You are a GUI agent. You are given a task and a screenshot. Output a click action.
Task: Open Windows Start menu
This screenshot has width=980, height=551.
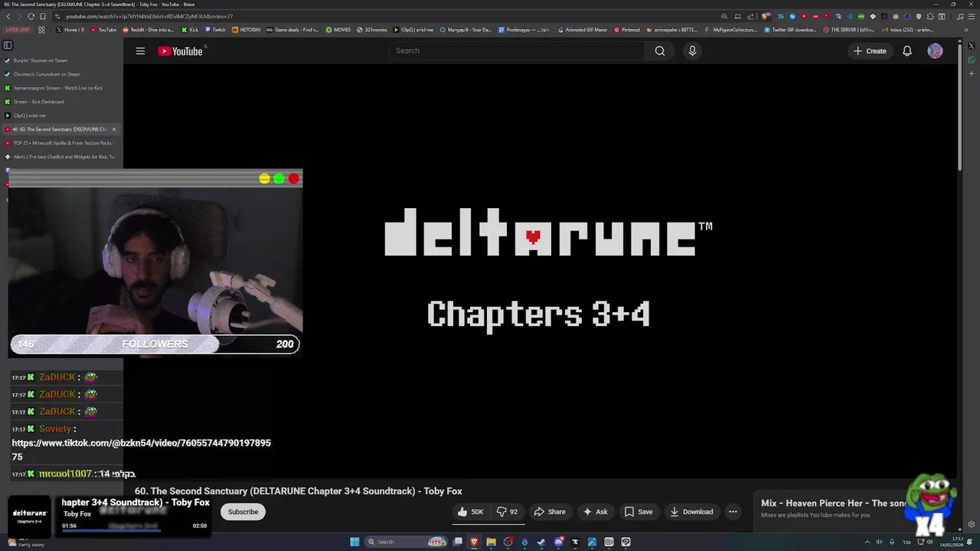354,542
